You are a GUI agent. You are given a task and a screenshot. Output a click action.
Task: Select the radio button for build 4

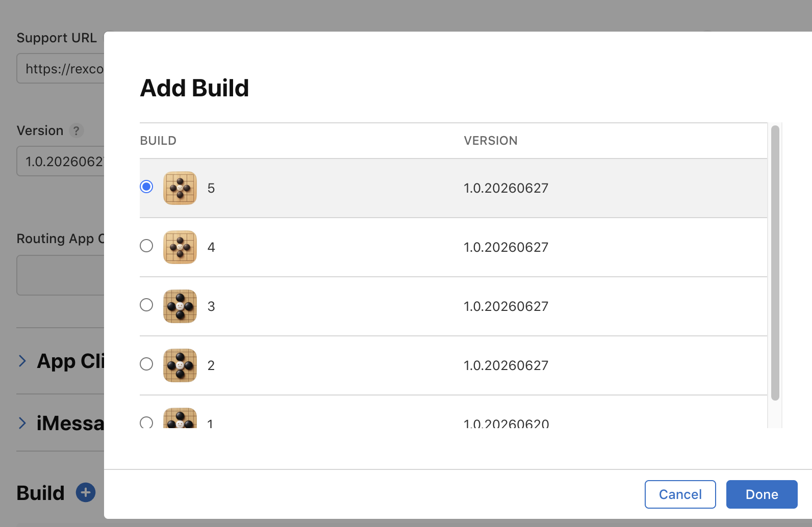point(146,246)
